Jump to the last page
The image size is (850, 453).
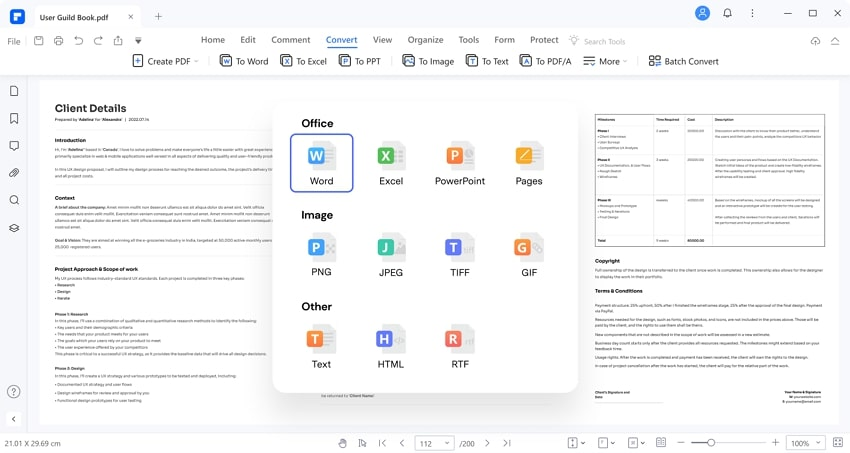[x=507, y=443]
